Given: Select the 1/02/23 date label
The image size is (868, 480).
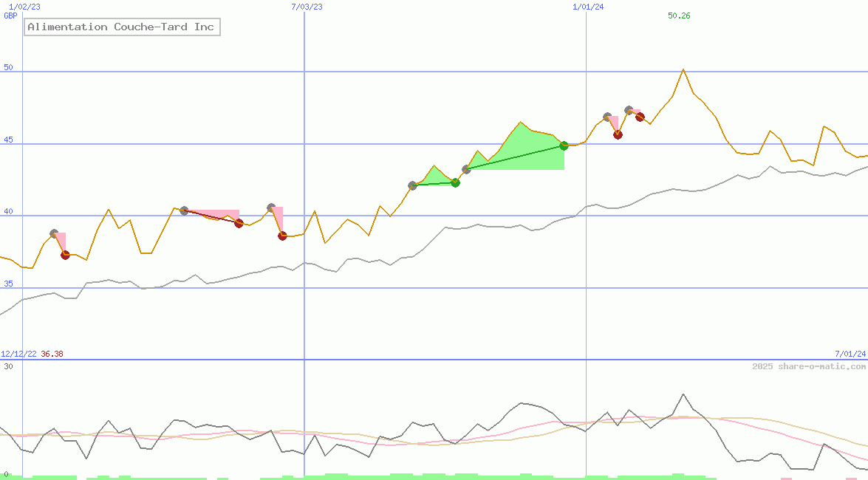Looking at the screenshot, I should pos(24,7).
